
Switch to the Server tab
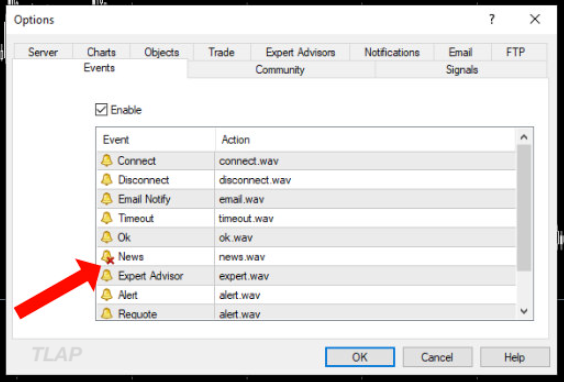pyautogui.click(x=43, y=52)
